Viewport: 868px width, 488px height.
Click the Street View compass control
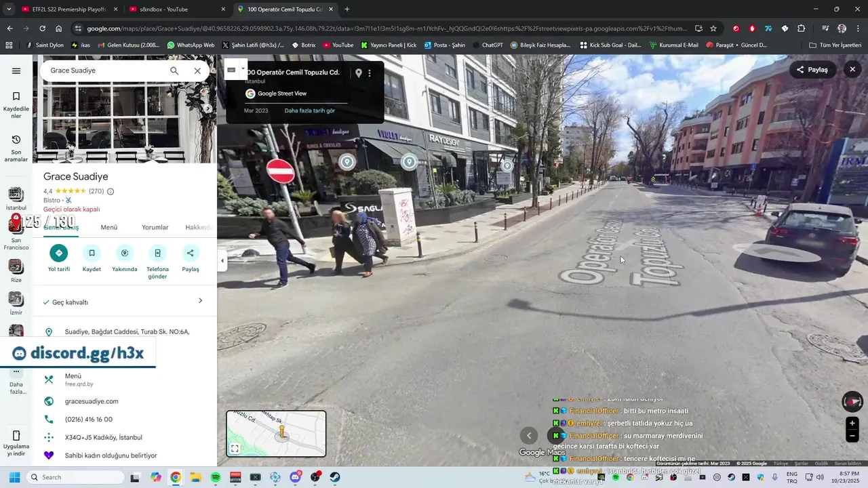point(852,401)
